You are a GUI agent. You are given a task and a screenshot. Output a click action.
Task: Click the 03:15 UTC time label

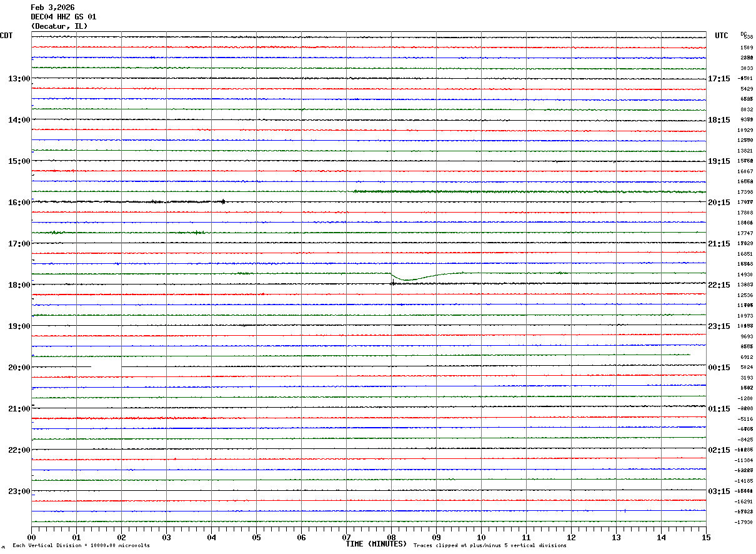(x=719, y=491)
